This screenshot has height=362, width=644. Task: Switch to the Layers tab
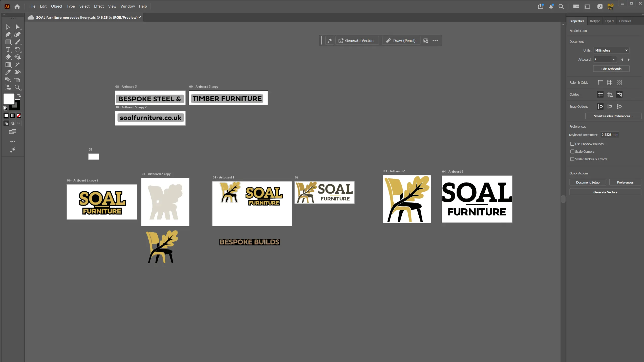click(x=610, y=21)
